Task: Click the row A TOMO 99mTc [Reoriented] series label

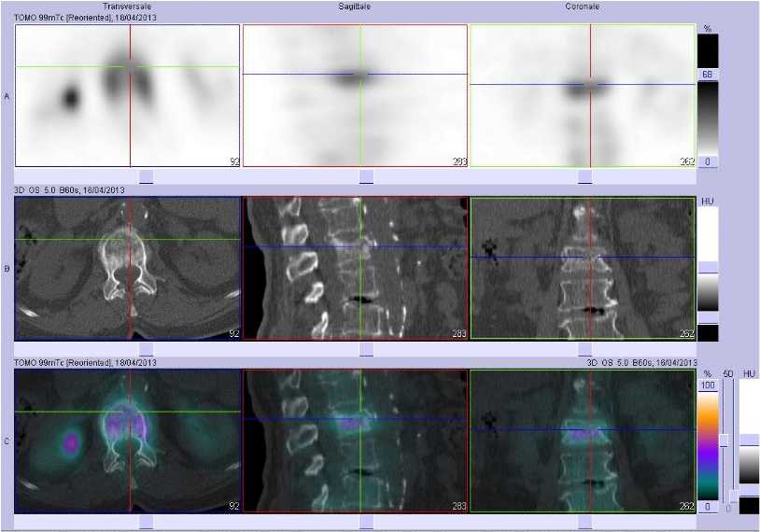Action: click(x=85, y=18)
